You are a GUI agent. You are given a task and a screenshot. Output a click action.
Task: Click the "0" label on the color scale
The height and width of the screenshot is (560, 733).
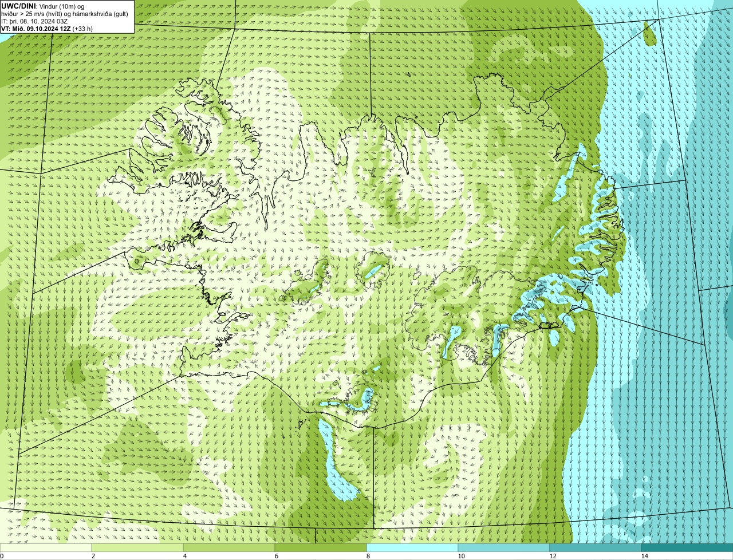(2, 556)
